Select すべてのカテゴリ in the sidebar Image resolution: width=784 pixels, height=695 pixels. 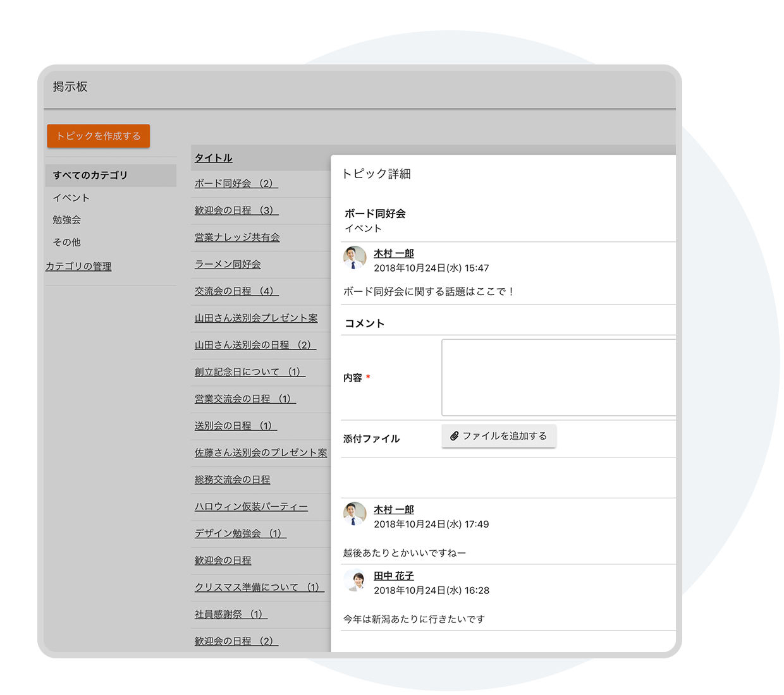tap(90, 175)
